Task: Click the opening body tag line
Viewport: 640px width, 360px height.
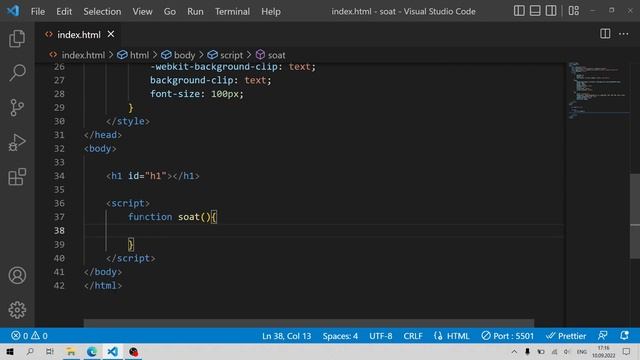Action: (100, 149)
